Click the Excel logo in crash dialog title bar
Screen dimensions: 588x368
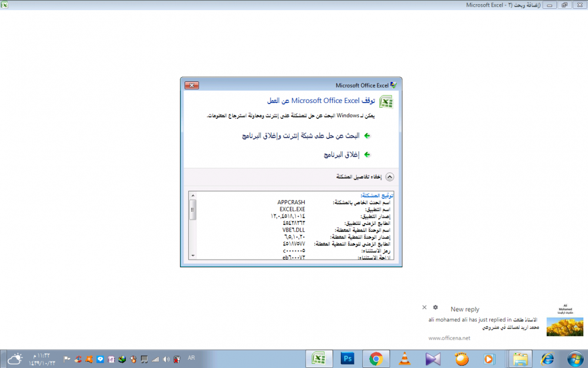click(393, 85)
